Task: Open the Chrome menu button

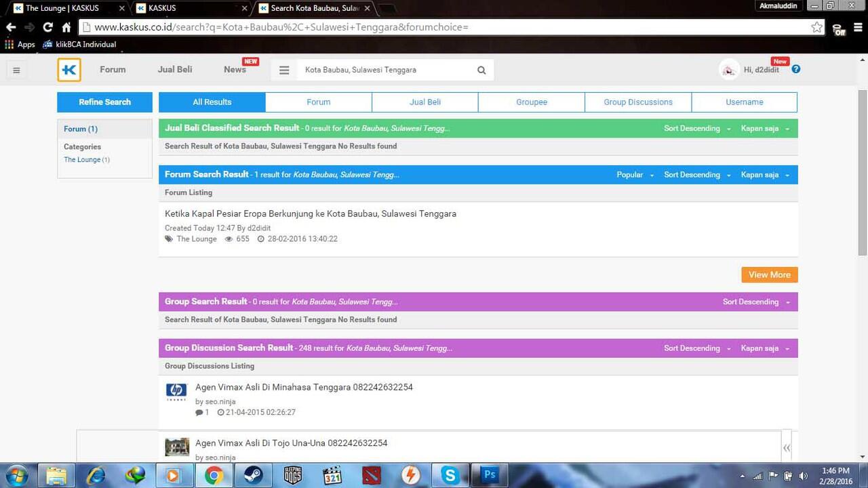Action: (x=857, y=27)
